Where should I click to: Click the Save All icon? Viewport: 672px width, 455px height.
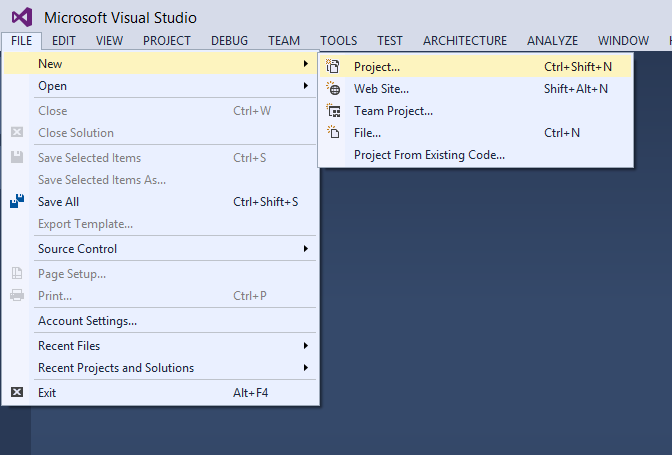(17, 201)
